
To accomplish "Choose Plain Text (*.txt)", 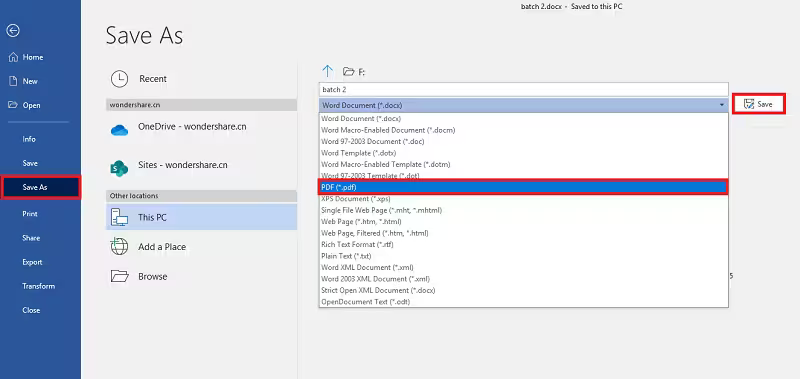I will tap(523, 256).
